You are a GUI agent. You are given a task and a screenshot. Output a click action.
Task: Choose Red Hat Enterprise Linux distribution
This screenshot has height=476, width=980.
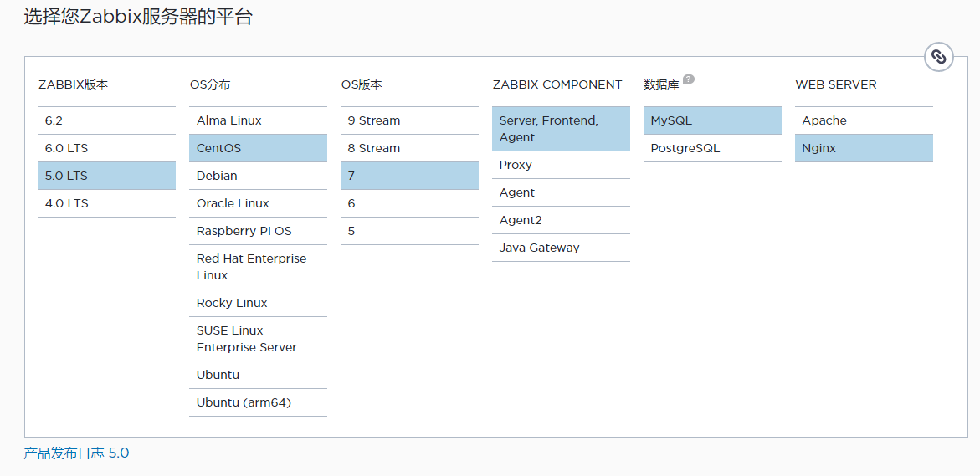(x=258, y=267)
